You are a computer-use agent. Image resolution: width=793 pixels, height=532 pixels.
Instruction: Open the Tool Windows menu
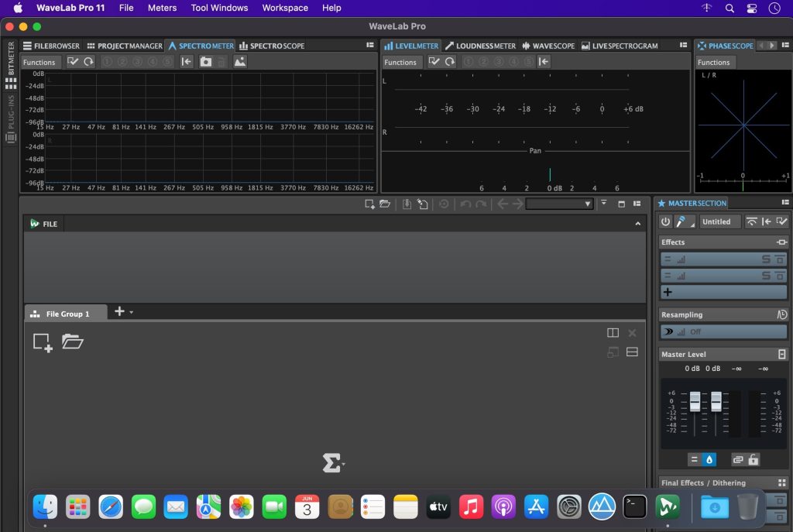click(219, 8)
